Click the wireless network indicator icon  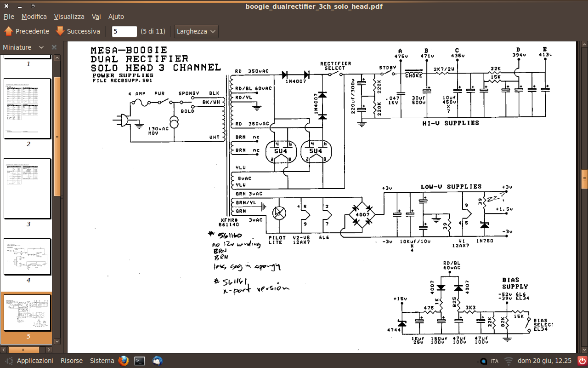point(508,361)
